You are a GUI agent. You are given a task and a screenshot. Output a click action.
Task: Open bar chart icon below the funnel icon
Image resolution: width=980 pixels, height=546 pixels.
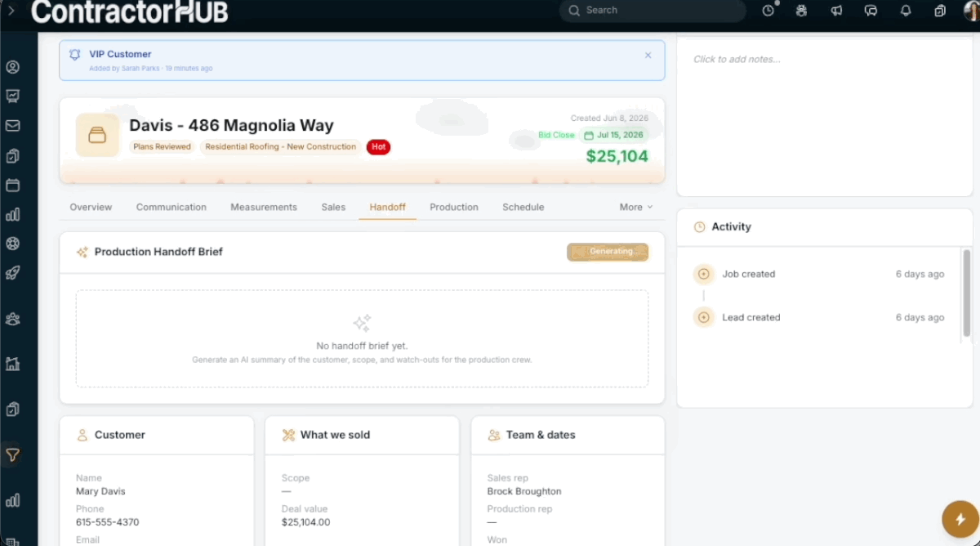(12, 500)
